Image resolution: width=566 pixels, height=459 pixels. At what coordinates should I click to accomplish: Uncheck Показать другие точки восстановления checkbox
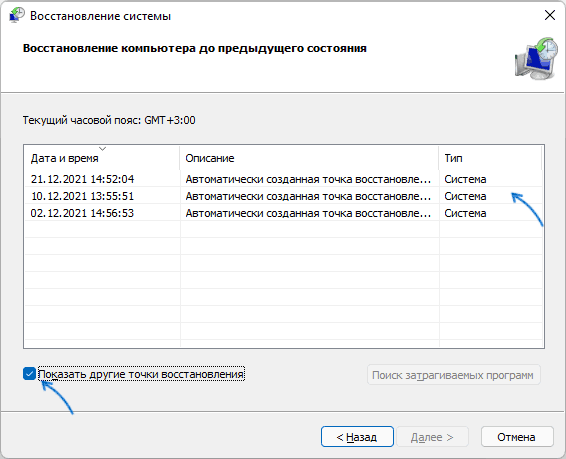point(29,373)
